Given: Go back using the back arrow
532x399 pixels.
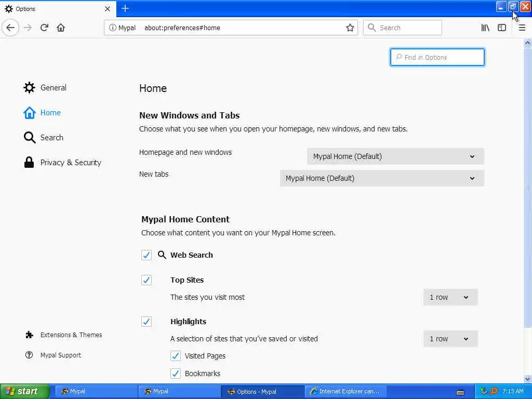Looking at the screenshot, I should (x=10, y=28).
